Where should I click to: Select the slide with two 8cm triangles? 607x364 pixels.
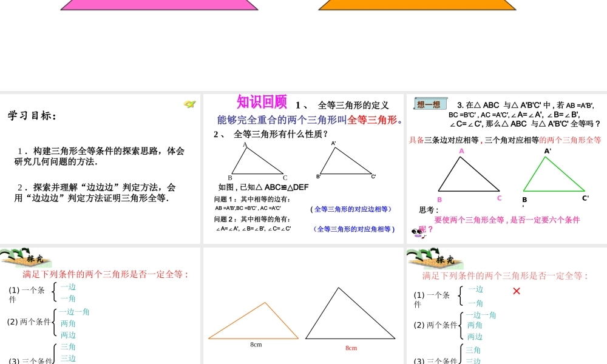pos(303,306)
